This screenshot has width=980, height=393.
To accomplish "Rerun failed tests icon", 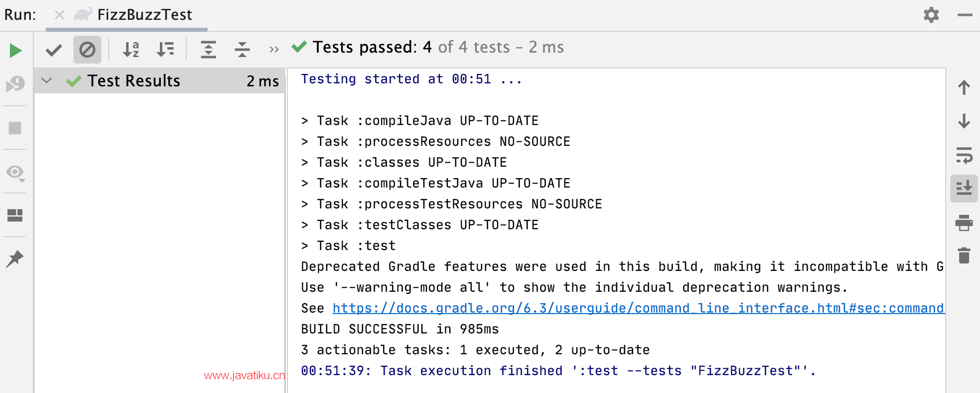I will coord(15,84).
